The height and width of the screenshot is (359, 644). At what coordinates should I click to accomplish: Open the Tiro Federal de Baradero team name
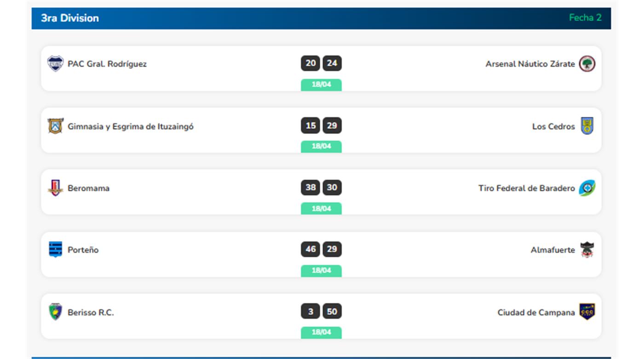click(526, 188)
